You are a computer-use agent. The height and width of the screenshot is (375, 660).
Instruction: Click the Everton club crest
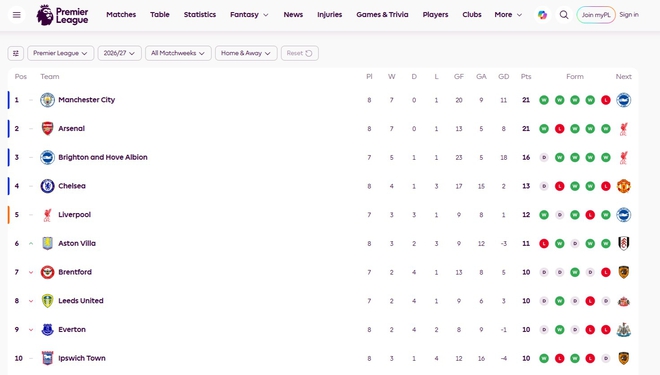pyautogui.click(x=47, y=330)
